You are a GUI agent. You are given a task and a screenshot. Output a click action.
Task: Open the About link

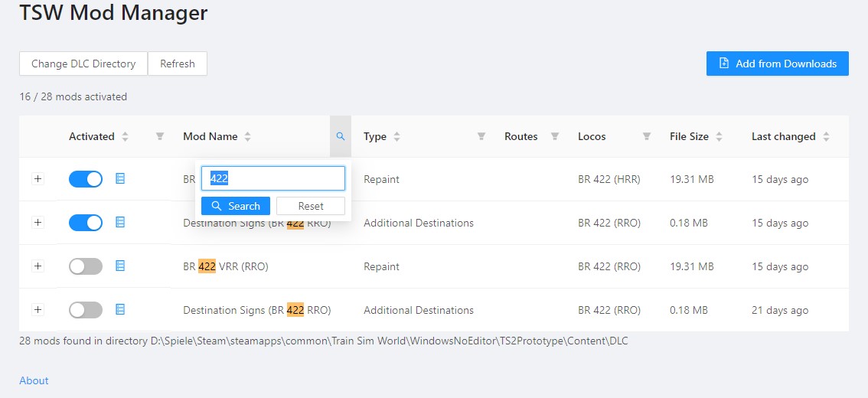34,380
